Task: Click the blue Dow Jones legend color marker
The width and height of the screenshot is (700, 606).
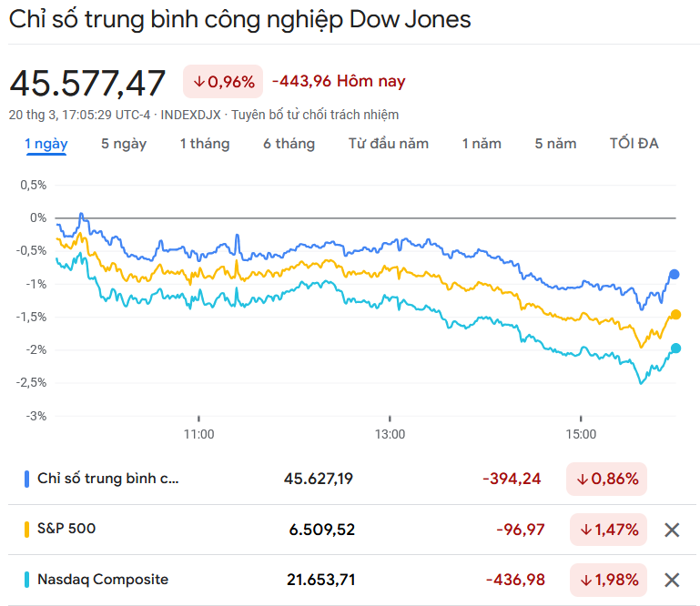Action: pos(27,479)
